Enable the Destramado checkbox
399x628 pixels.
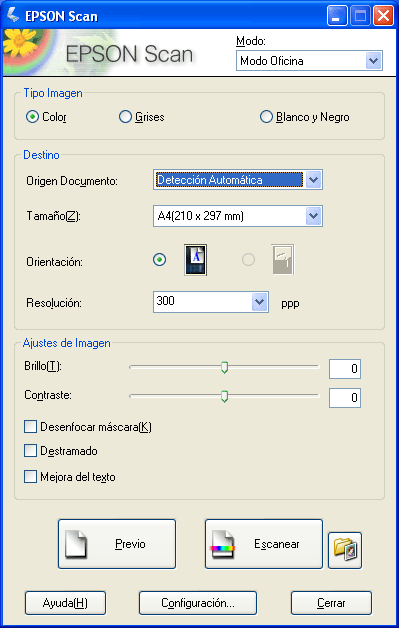(30, 451)
